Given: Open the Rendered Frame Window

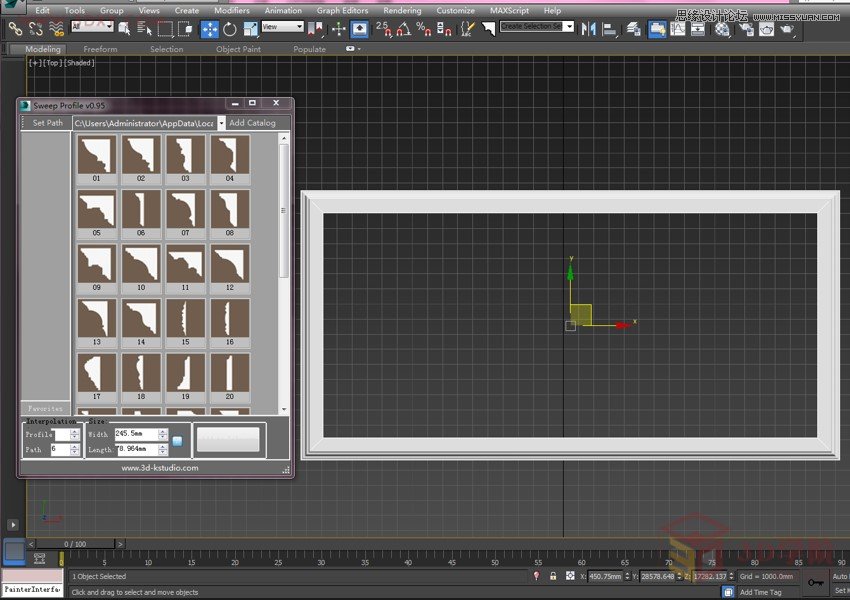Looking at the screenshot, I should (x=766, y=29).
